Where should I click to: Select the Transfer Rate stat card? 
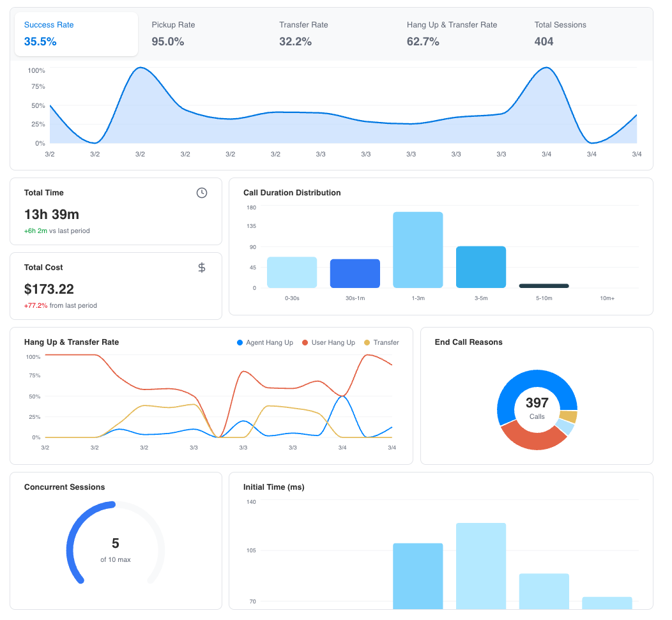[303, 33]
